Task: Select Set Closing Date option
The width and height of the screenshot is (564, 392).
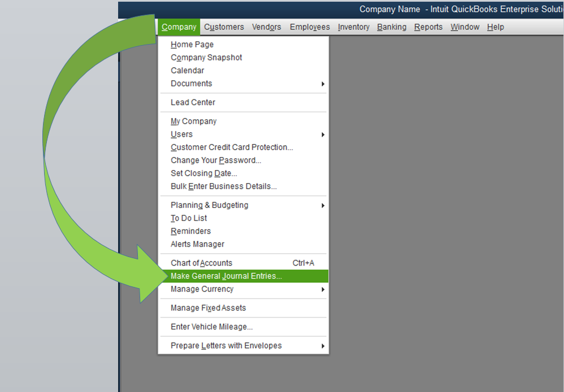Action: click(203, 173)
